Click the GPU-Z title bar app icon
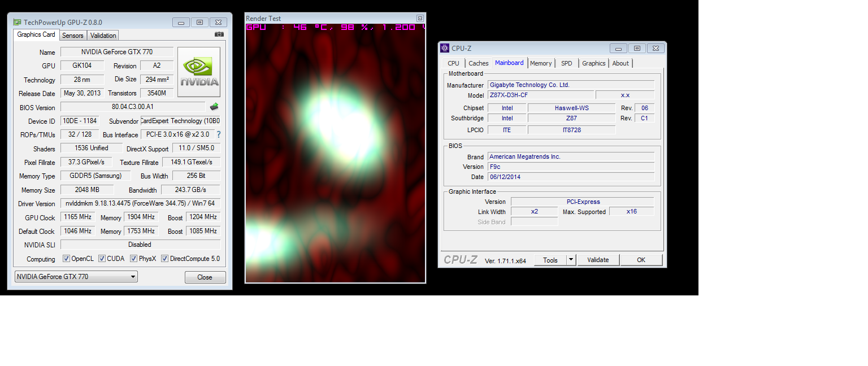This screenshot has height=366, width=868. (x=18, y=23)
